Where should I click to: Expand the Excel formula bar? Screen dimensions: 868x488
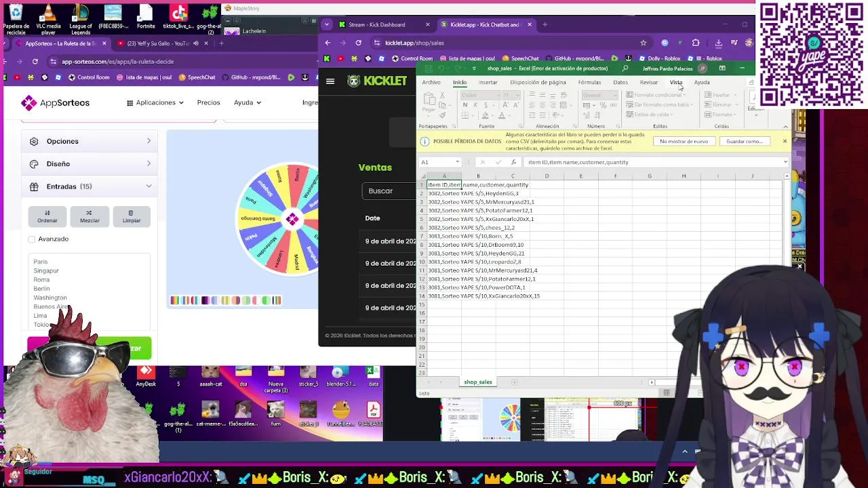coord(785,162)
